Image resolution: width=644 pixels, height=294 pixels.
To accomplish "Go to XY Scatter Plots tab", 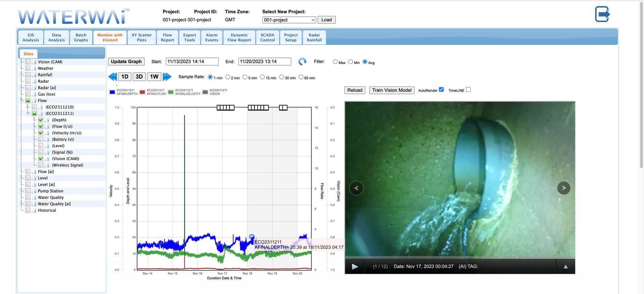I will 142,38.
